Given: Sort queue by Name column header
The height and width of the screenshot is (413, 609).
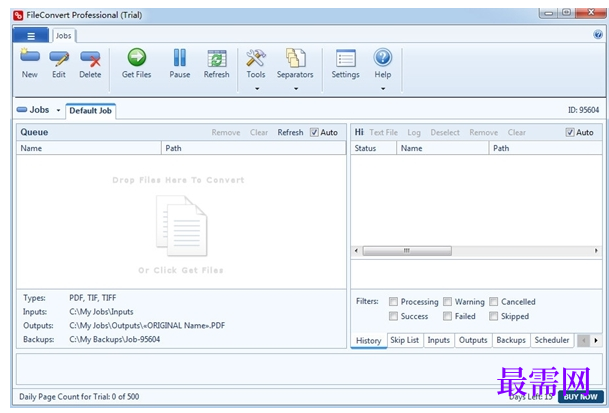Looking at the screenshot, I should click(89, 148).
